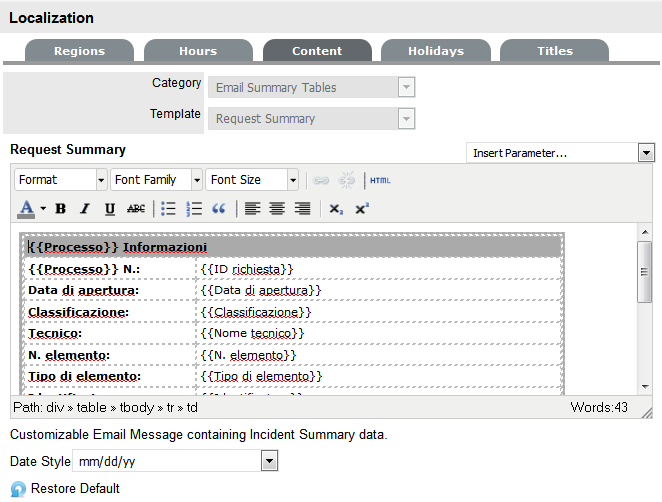Open the text color picker arrow

point(43,209)
